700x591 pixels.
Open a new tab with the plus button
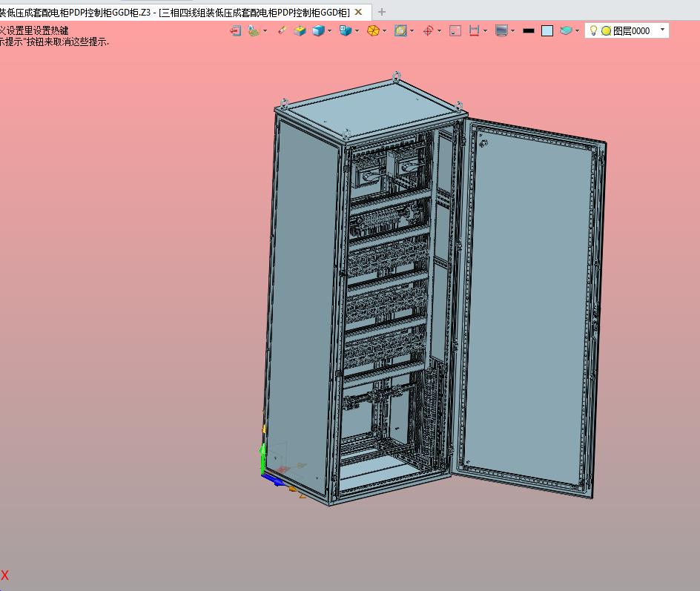(382, 12)
